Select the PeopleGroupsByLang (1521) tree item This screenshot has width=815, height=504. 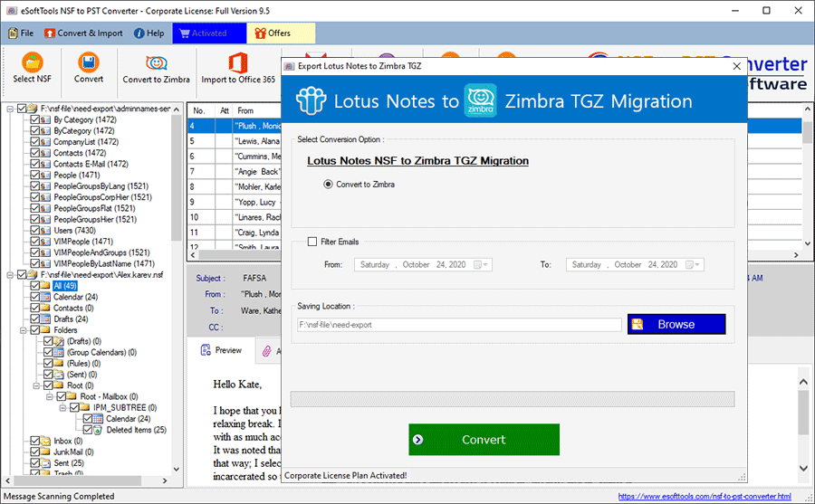click(x=101, y=186)
